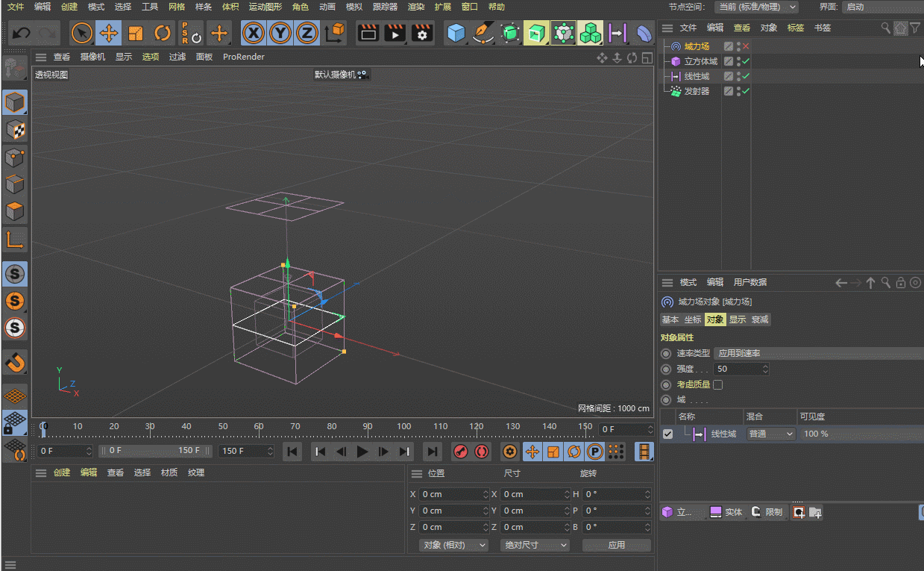The width and height of the screenshot is (924, 571).
Task: Disable the 发射器 green checkmark
Action: [746, 91]
